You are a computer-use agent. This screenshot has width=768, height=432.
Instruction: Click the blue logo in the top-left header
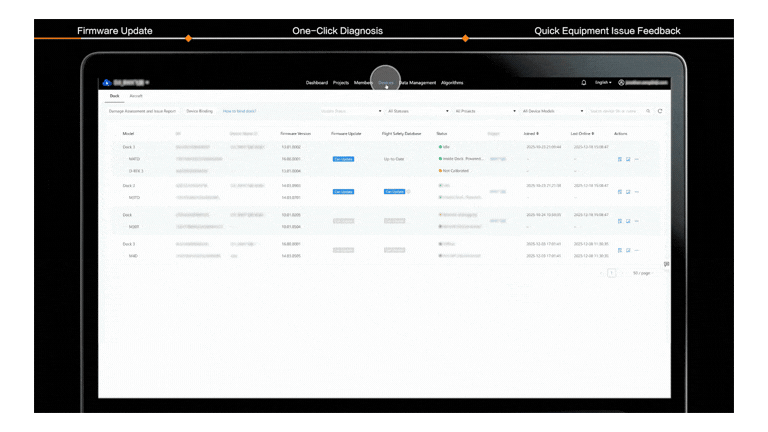pyautogui.click(x=105, y=83)
